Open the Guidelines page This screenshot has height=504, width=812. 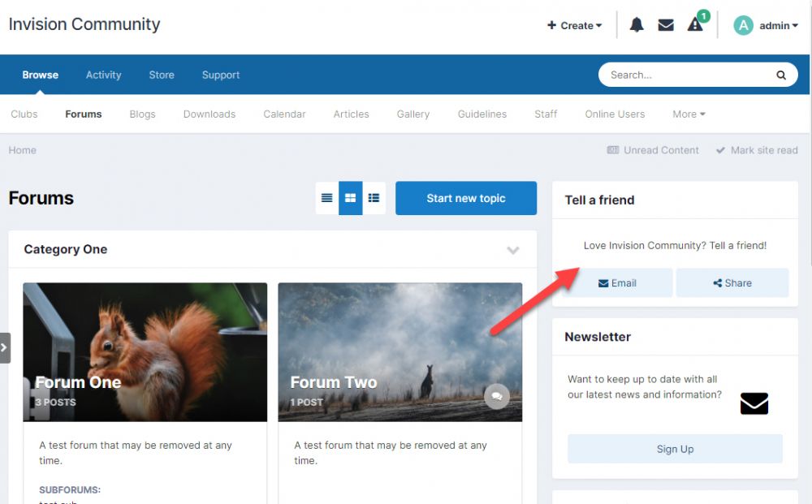[482, 114]
